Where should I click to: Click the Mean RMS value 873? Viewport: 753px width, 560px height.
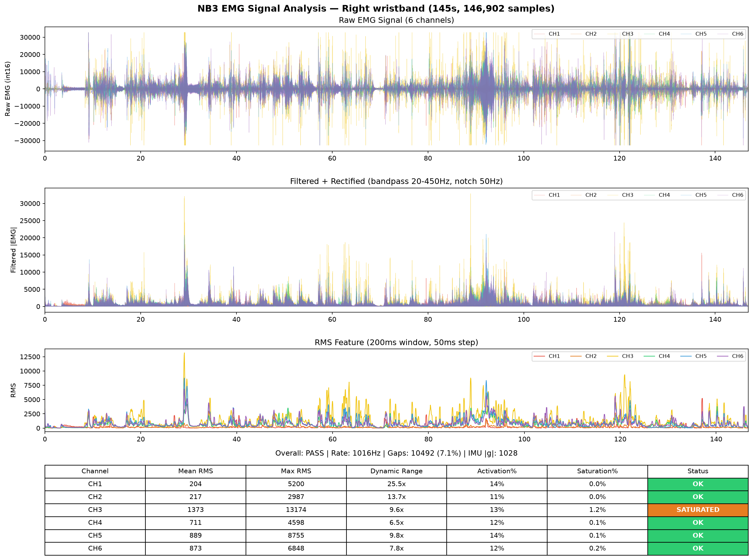point(196,549)
